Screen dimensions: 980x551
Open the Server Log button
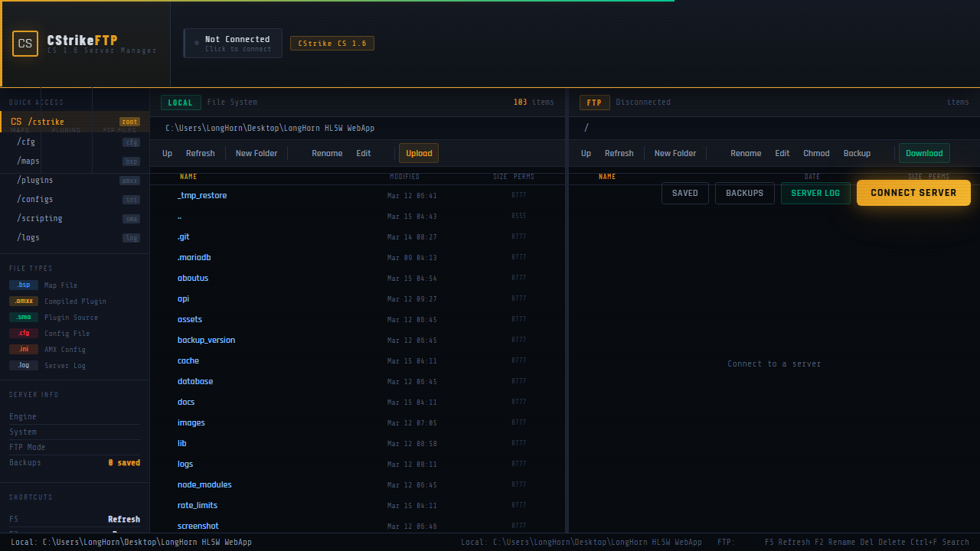[x=815, y=193]
